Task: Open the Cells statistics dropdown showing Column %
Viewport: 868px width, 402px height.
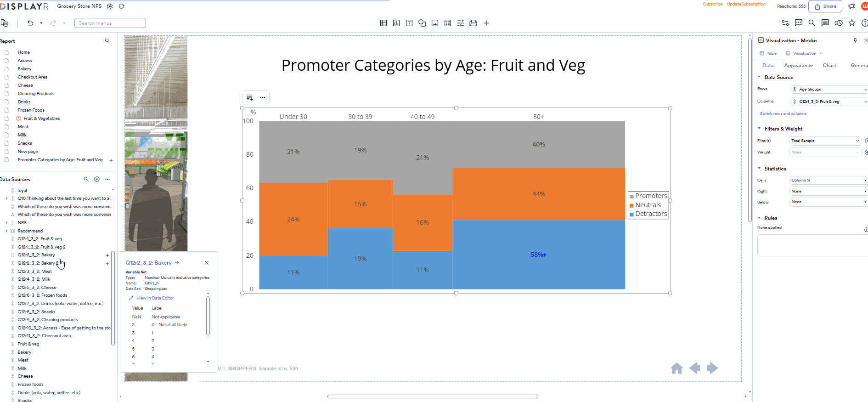Action: coord(828,180)
